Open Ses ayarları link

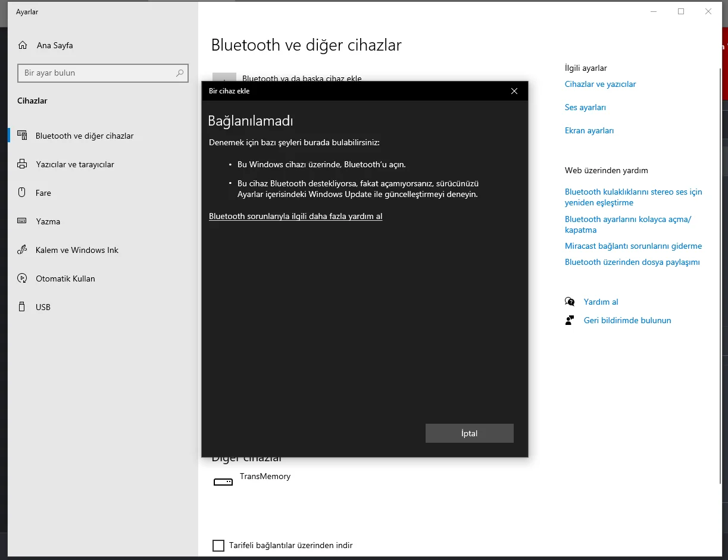585,108
